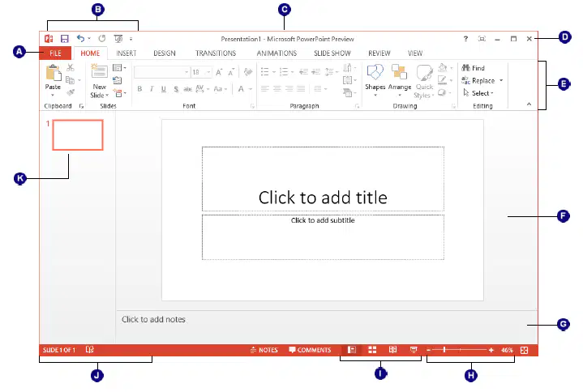Viewport: 583px width, 392px height.
Task: Click the Replace button
Action: (482, 80)
